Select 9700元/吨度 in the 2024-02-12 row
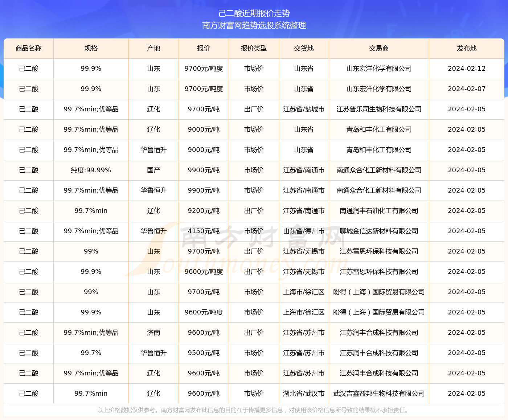The width and height of the screenshot is (508, 420). [204, 69]
